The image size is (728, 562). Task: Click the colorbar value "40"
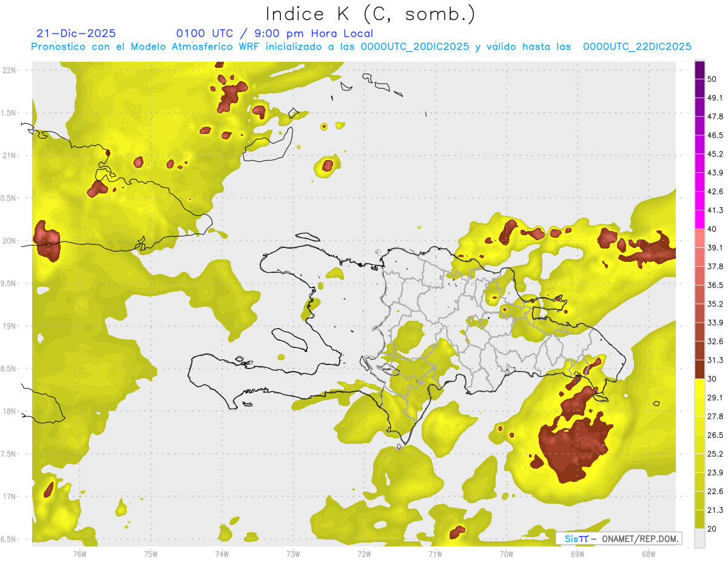coord(712,229)
